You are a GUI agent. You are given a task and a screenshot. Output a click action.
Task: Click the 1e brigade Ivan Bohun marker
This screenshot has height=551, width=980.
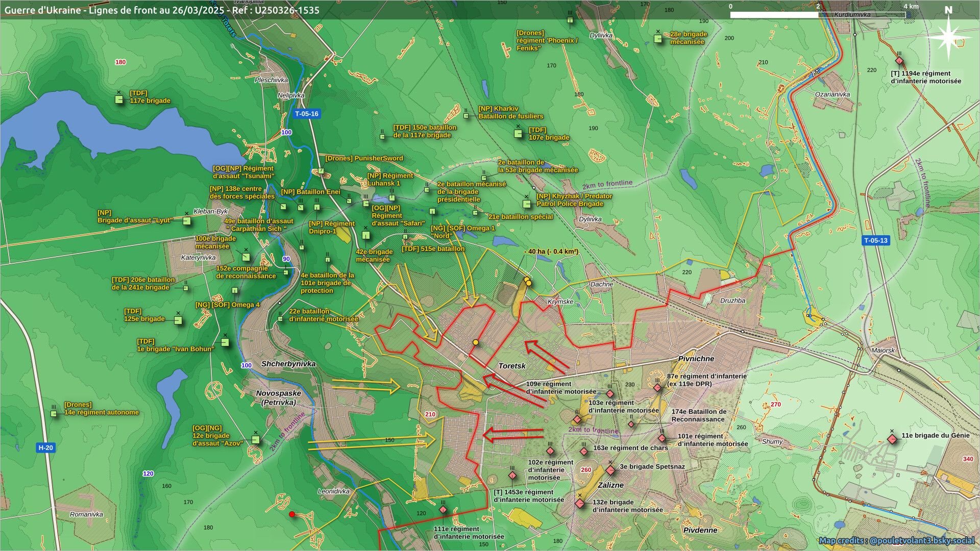coord(225,342)
